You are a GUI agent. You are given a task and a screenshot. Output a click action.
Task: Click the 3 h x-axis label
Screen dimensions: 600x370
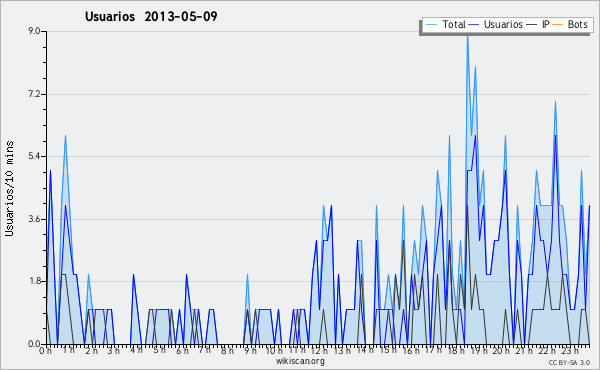(114, 350)
